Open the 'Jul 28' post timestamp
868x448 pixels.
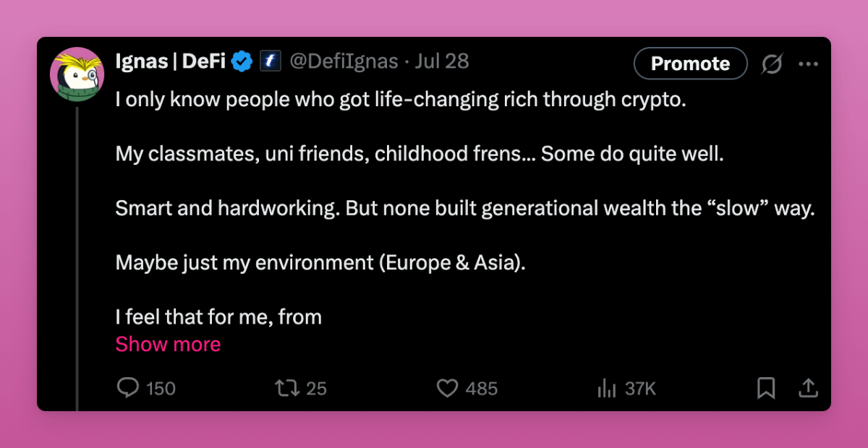click(443, 62)
